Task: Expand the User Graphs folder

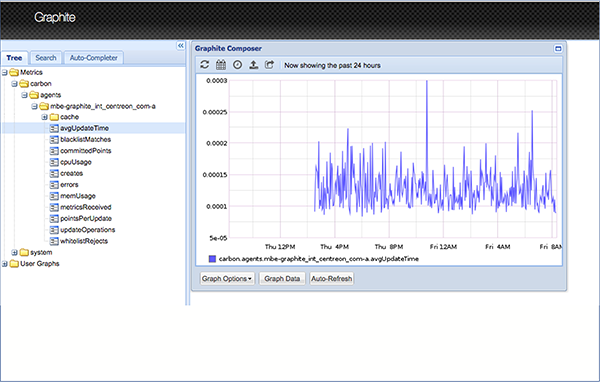Action: 5,264
